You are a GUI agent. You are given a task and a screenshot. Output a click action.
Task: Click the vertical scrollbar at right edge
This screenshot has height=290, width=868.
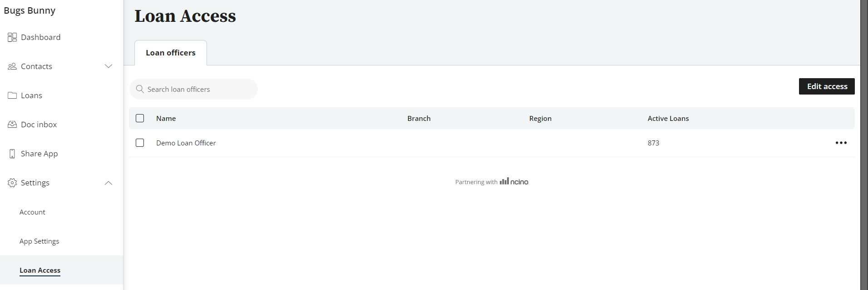(x=864, y=145)
